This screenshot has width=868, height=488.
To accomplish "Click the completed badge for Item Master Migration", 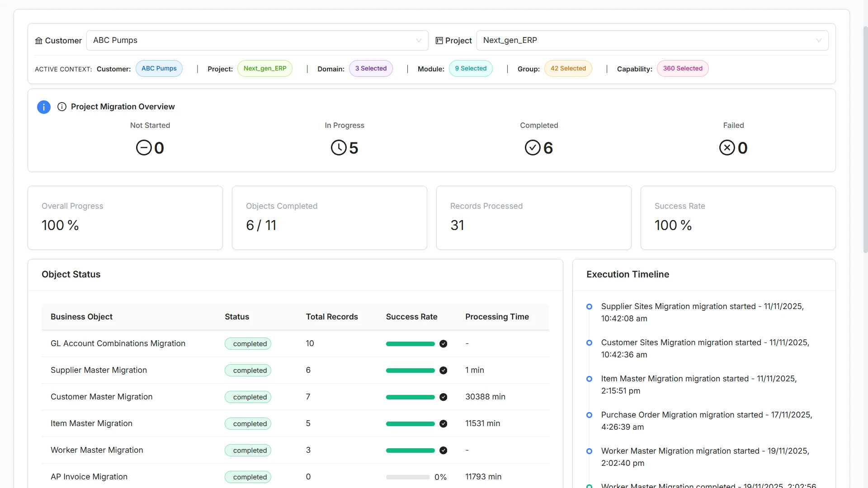I will (248, 424).
